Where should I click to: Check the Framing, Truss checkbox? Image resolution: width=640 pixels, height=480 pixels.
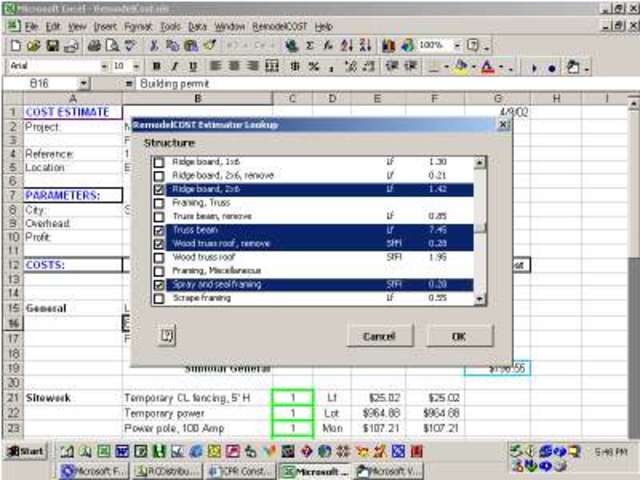tap(159, 203)
